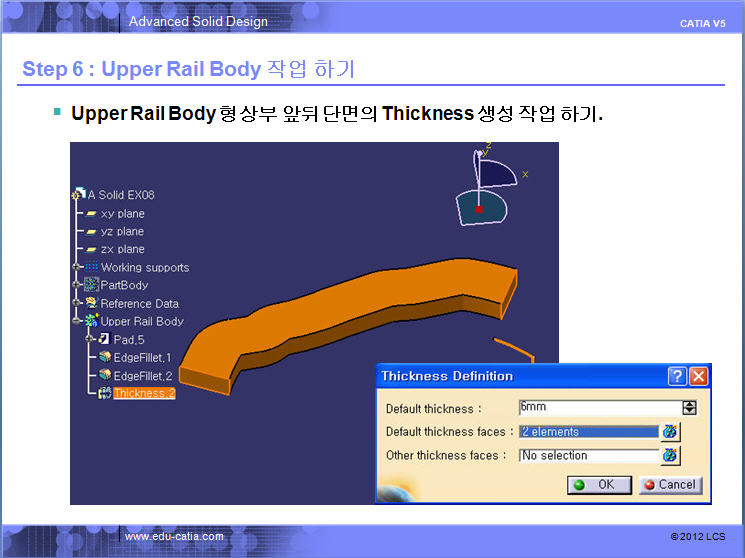Expand the Reference Data tree node
Viewport: 745px width, 558px height.
(x=76, y=303)
